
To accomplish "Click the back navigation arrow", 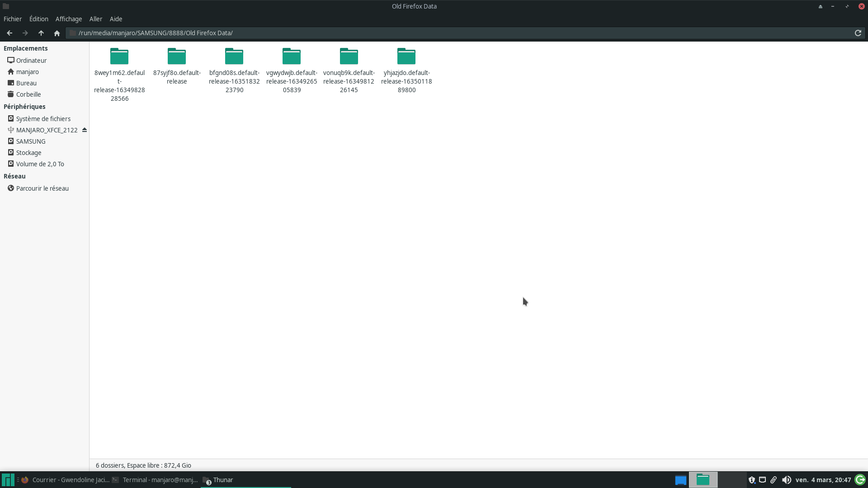I will tap(9, 33).
